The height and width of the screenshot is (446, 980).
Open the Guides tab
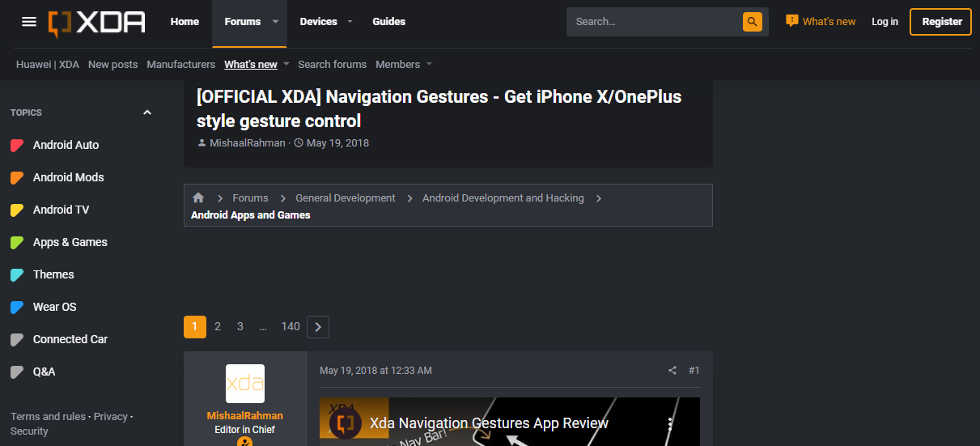pyautogui.click(x=389, y=22)
